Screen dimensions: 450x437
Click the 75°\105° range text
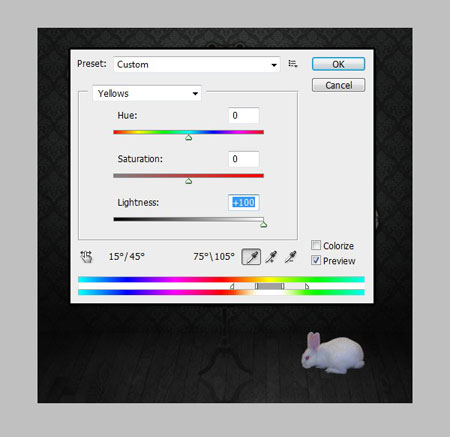point(214,256)
